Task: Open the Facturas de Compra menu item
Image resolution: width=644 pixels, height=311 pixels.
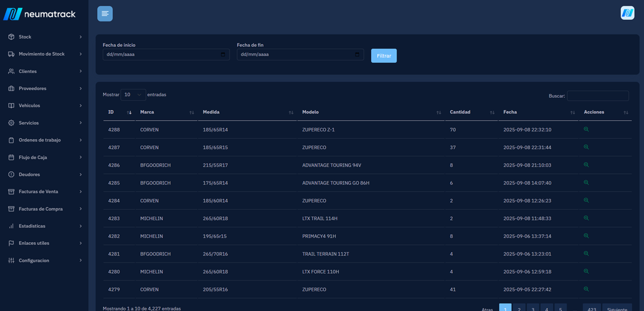Action: pos(44,209)
